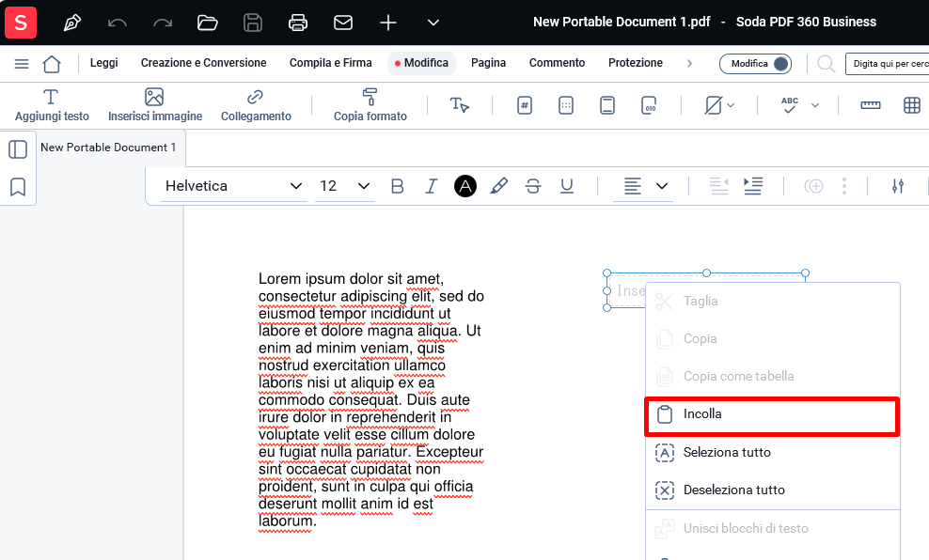Open the Creazione e Conversione tab
The width and height of the screenshot is (929, 560).
click(204, 63)
